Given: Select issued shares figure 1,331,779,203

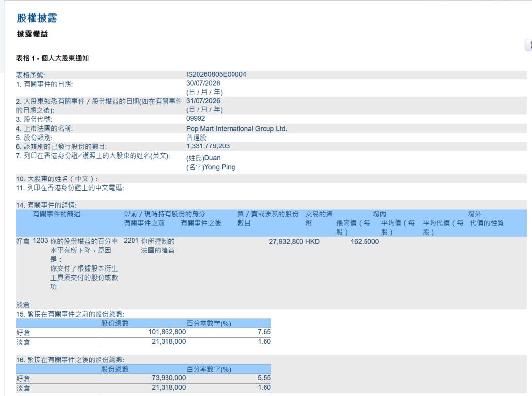Looking at the screenshot, I should pyautogui.click(x=208, y=146).
